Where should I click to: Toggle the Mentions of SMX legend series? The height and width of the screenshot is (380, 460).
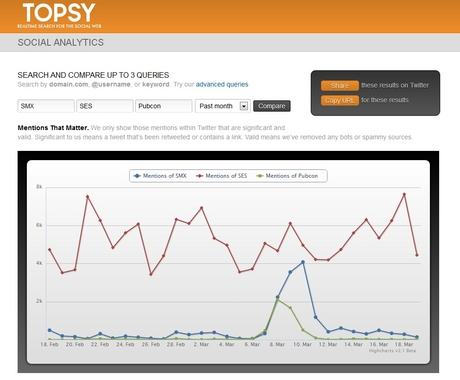(160, 176)
